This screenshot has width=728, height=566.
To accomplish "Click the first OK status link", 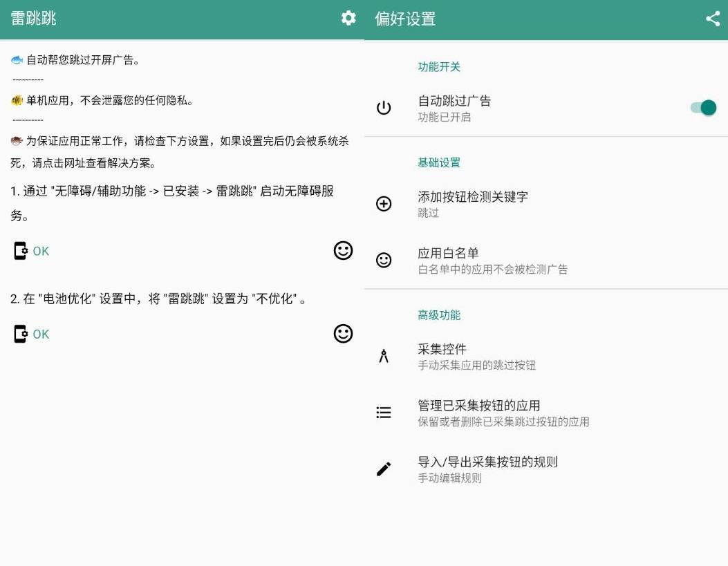I will click(41, 251).
